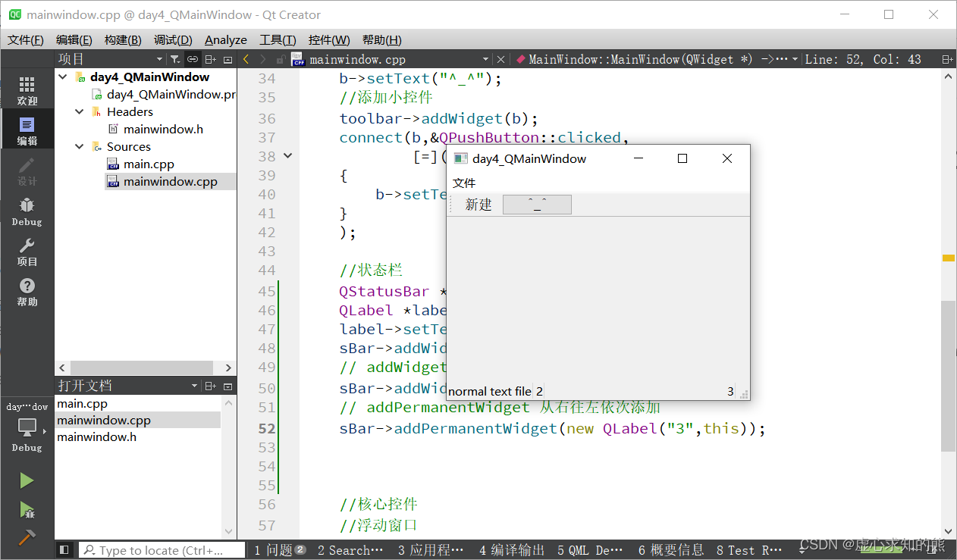Image resolution: width=957 pixels, height=560 pixels.
Task: Toggle the output panes button bottom-left
Action: click(x=64, y=549)
